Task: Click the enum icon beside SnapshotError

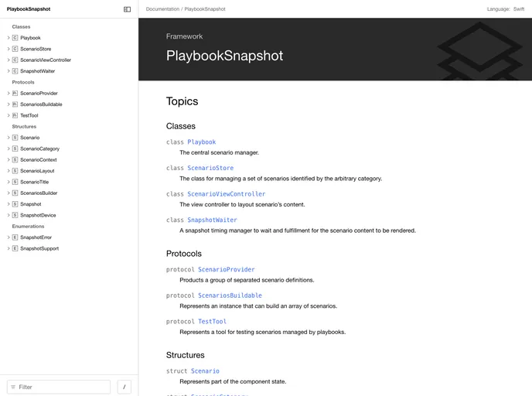Action: pyautogui.click(x=15, y=237)
